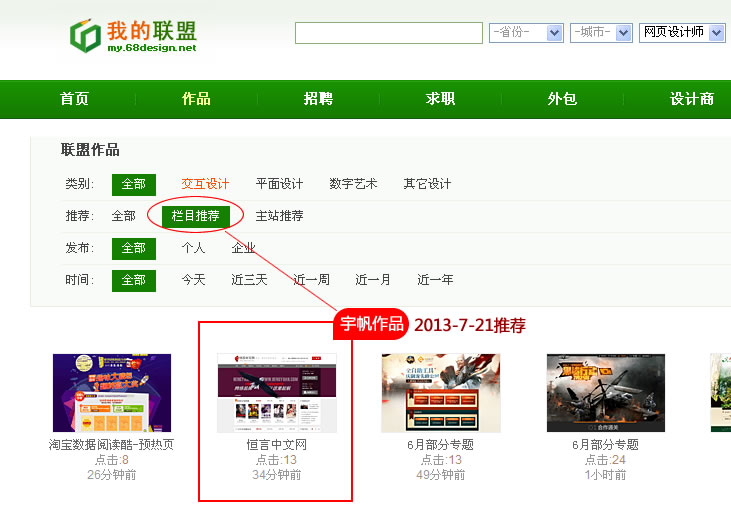Go to 首页 in navigation bar

[74, 99]
